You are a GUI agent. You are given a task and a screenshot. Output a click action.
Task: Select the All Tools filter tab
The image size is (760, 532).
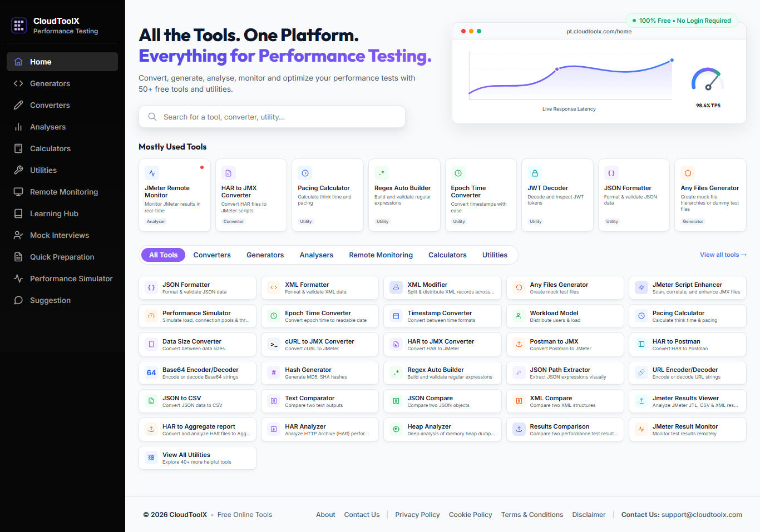(163, 255)
